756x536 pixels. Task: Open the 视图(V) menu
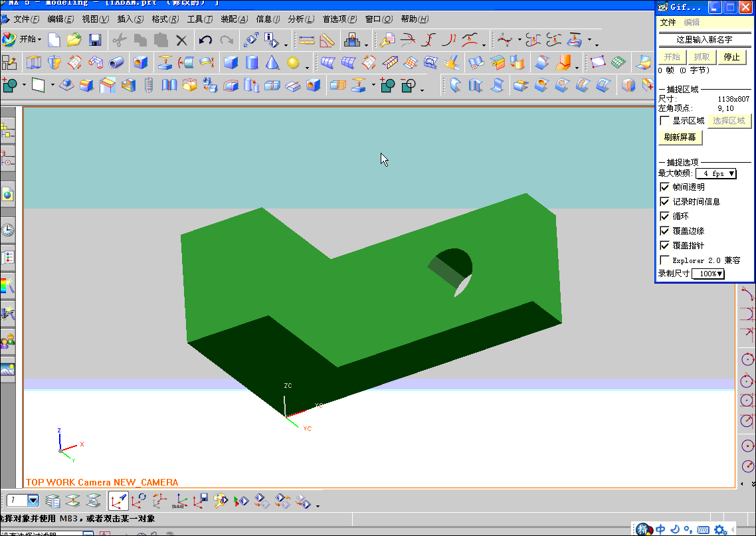pos(95,19)
